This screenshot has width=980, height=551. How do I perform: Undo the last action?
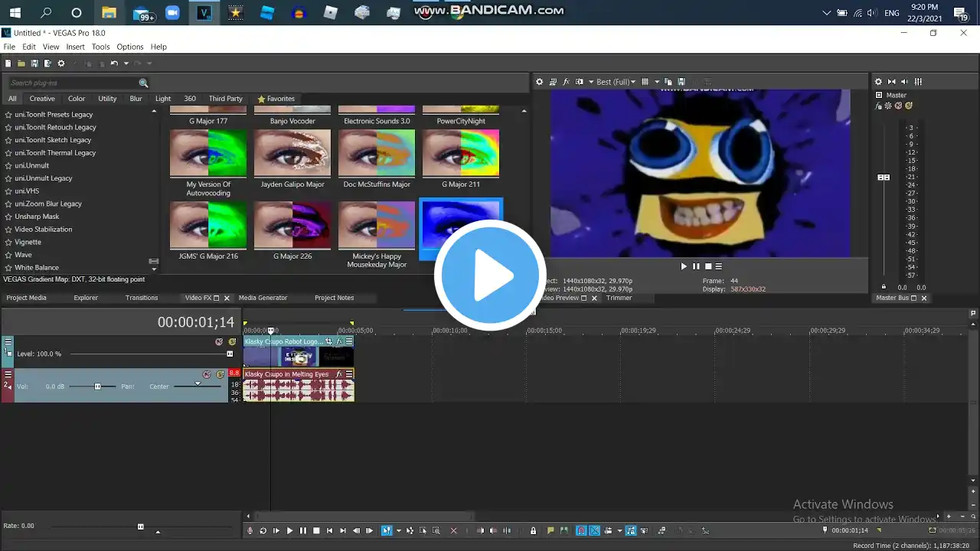click(x=114, y=64)
